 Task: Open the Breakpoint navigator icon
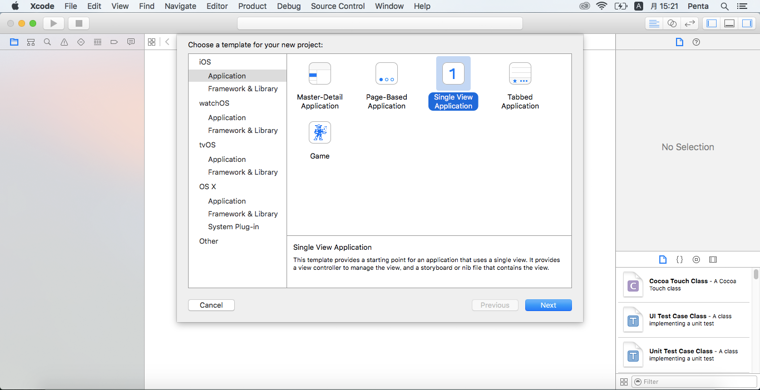point(114,42)
